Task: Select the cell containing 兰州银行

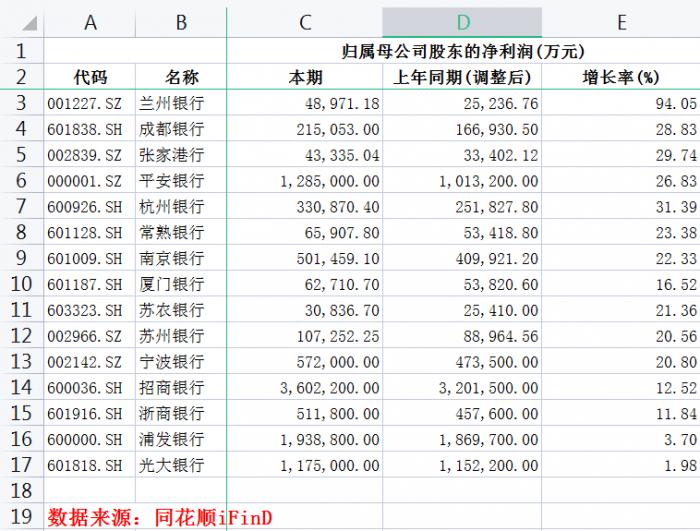Action: (x=181, y=103)
